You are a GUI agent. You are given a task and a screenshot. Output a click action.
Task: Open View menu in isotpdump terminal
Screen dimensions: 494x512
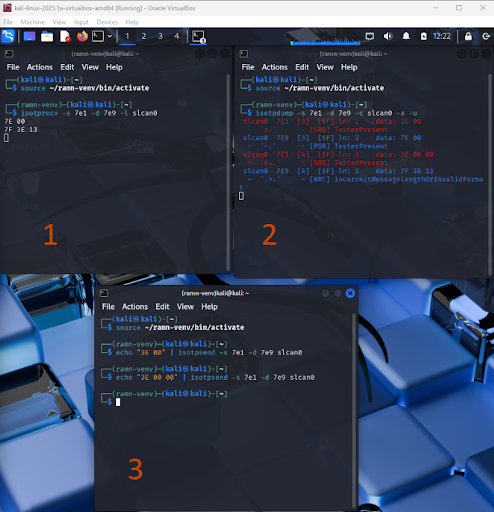tap(325, 67)
